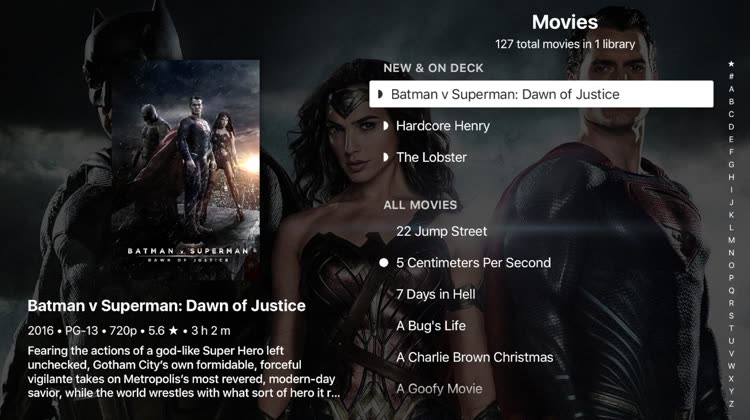The width and height of the screenshot is (750, 420).
Task: Click the progress icon in the highlighted Batman row
Action: [x=380, y=94]
